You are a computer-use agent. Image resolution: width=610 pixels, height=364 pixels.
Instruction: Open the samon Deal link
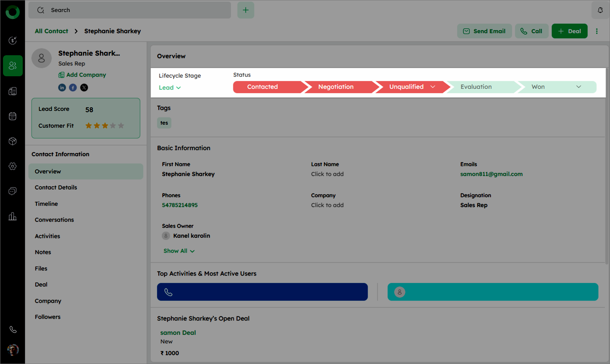pos(178,333)
